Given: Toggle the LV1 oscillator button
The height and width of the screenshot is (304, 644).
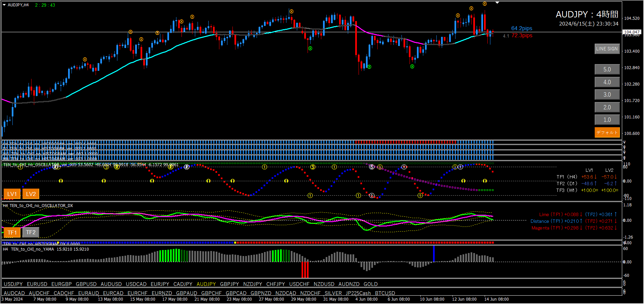Looking at the screenshot, I should [x=12, y=194].
